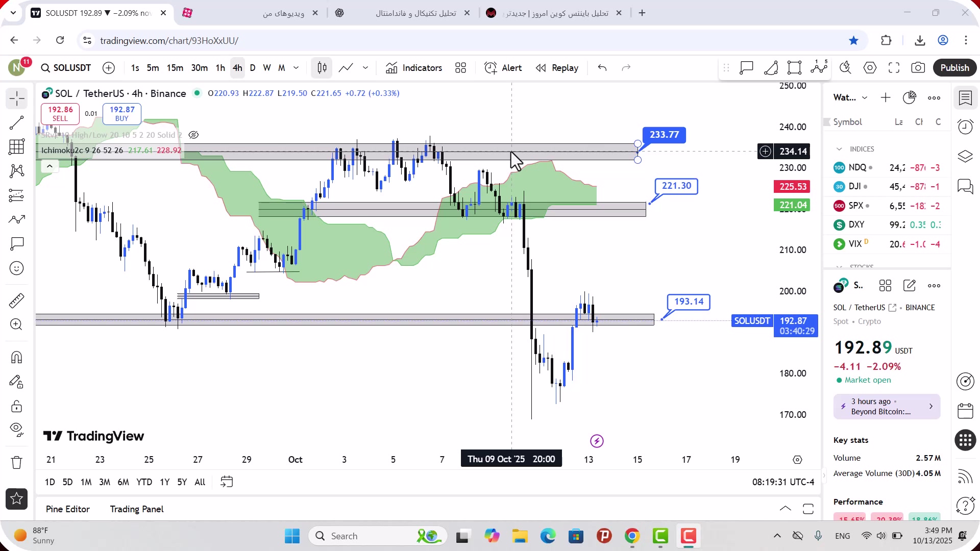Open the economic calendar sidebar icon
Image resolution: width=980 pixels, height=551 pixels.
pyautogui.click(x=965, y=411)
